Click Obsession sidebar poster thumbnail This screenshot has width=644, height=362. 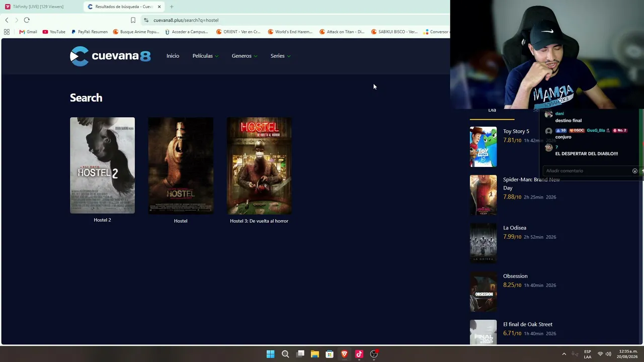coord(483,292)
